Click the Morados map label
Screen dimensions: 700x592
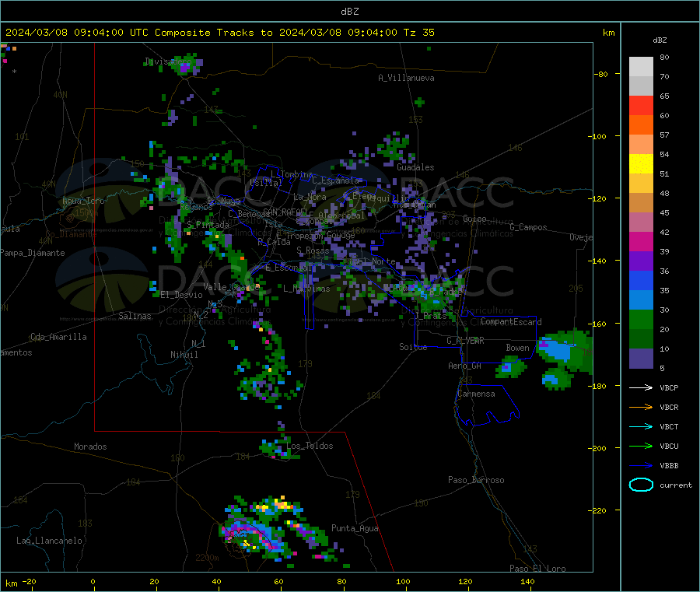(x=90, y=447)
